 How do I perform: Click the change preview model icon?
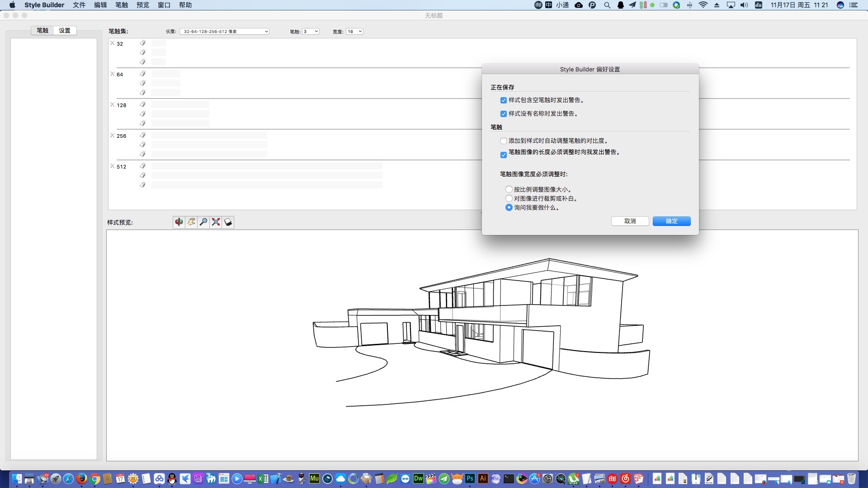point(228,222)
